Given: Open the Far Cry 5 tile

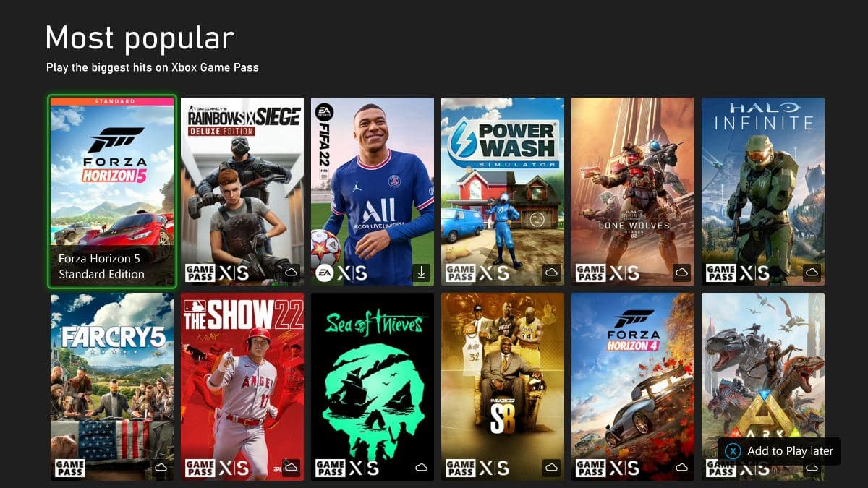Looking at the screenshot, I should 112,387.
